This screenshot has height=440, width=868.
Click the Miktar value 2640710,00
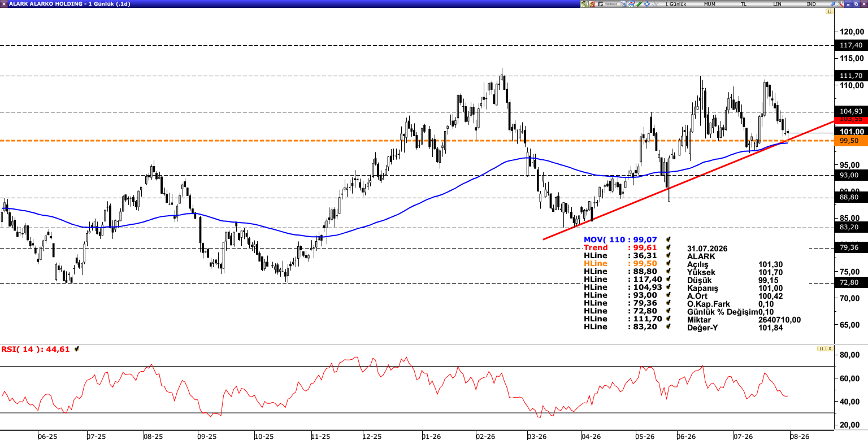coord(779,320)
